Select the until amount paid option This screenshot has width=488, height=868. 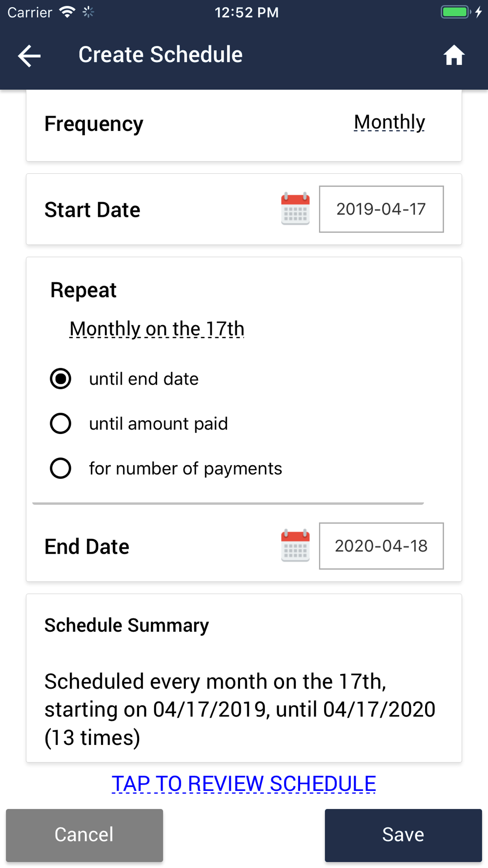pyautogui.click(x=139, y=424)
